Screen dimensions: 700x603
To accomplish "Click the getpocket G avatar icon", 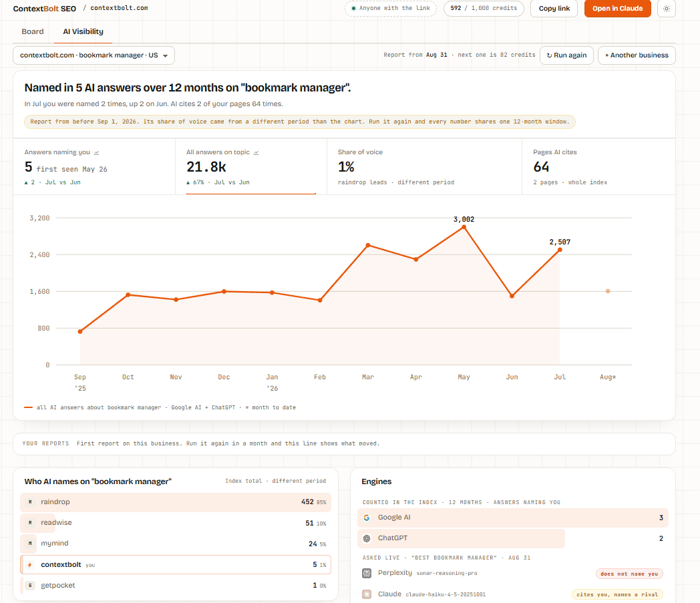I will (x=30, y=585).
